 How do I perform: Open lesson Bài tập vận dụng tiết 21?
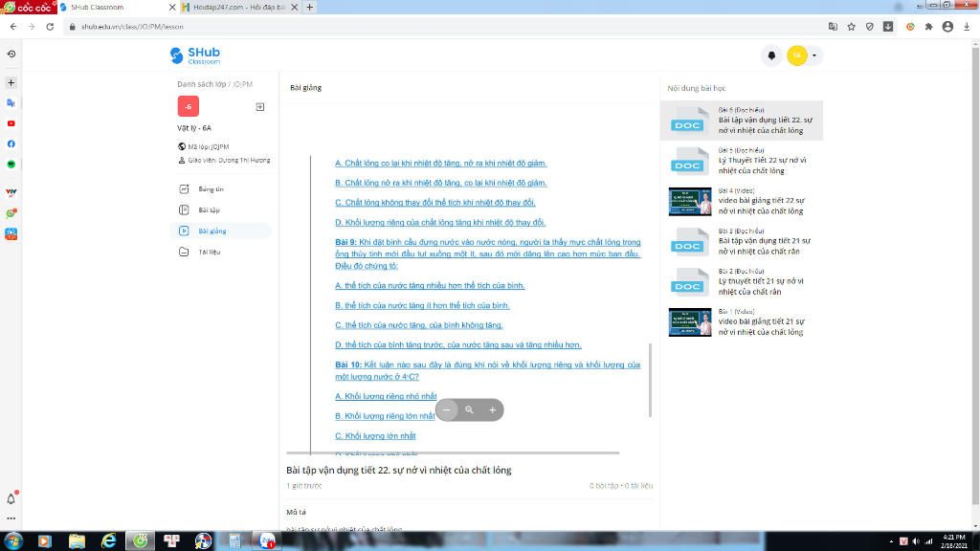pyautogui.click(x=742, y=242)
